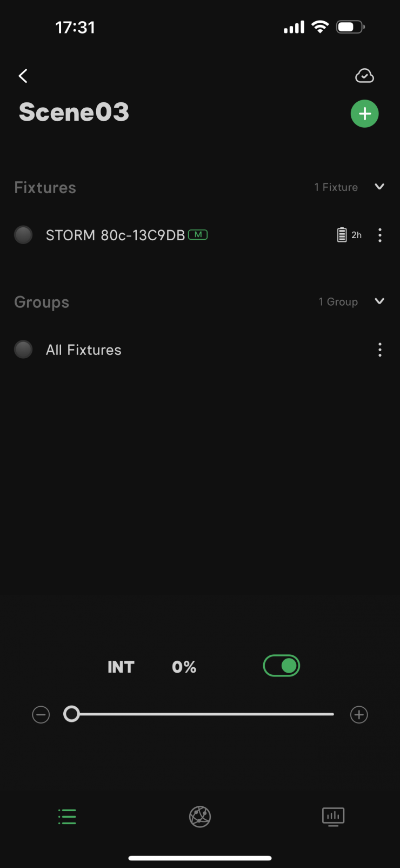The image size is (400, 868).
Task: Select the All Fixtures group circle
Action: tap(23, 350)
